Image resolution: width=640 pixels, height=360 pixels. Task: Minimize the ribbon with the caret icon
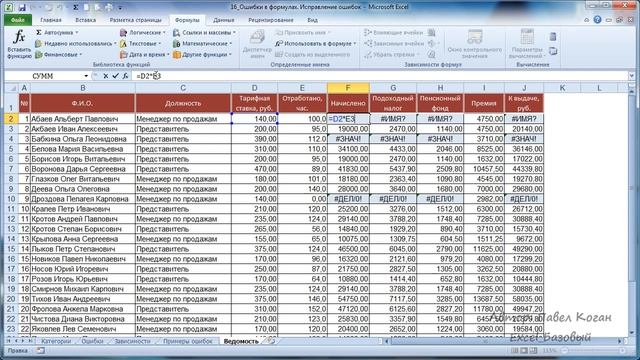click(x=587, y=20)
